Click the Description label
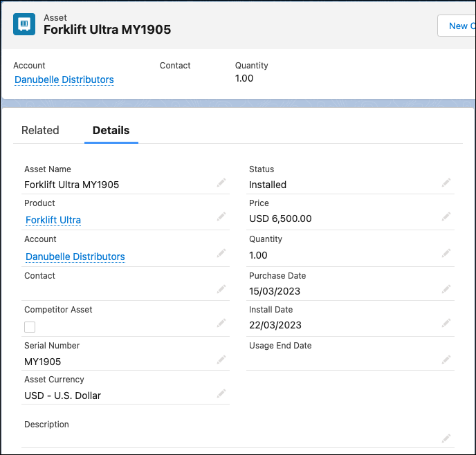 [x=46, y=425]
